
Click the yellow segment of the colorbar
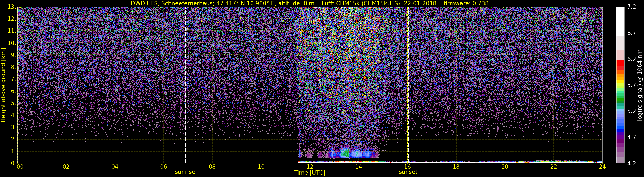pos(620,82)
